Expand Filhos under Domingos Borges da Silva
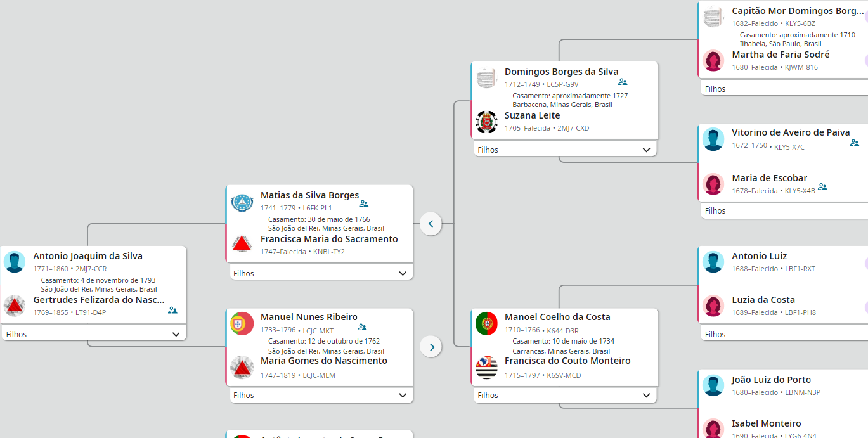Viewport: 868px width, 438px height. click(646, 150)
